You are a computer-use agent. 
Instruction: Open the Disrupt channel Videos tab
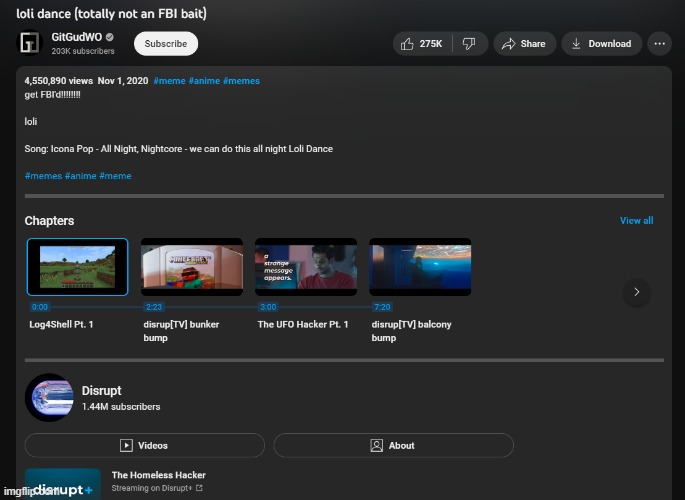(144, 445)
